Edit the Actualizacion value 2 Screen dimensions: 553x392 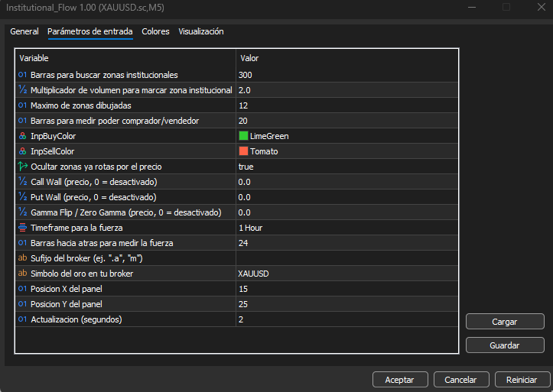tap(347, 319)
